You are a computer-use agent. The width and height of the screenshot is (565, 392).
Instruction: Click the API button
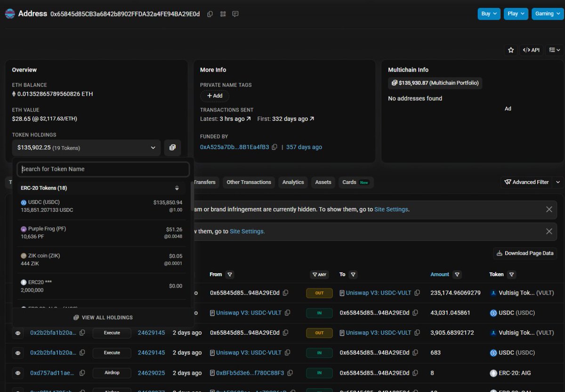coord(531,50)
